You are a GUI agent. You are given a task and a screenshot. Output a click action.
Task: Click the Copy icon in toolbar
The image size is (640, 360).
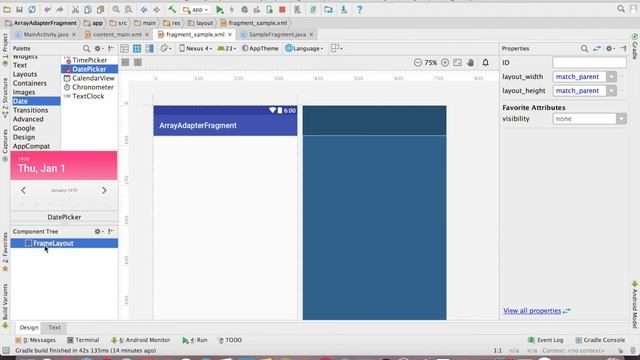tap(87, 9)
